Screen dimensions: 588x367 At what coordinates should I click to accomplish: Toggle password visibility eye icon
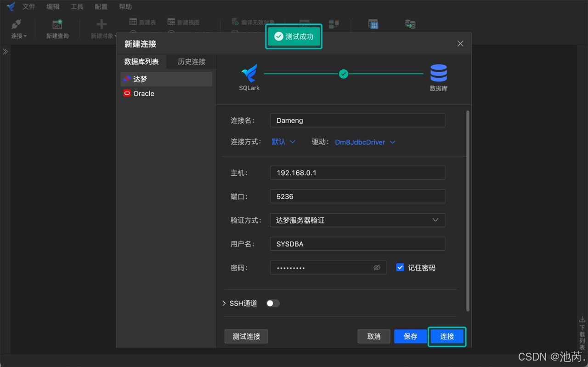[x=377, y=268]
